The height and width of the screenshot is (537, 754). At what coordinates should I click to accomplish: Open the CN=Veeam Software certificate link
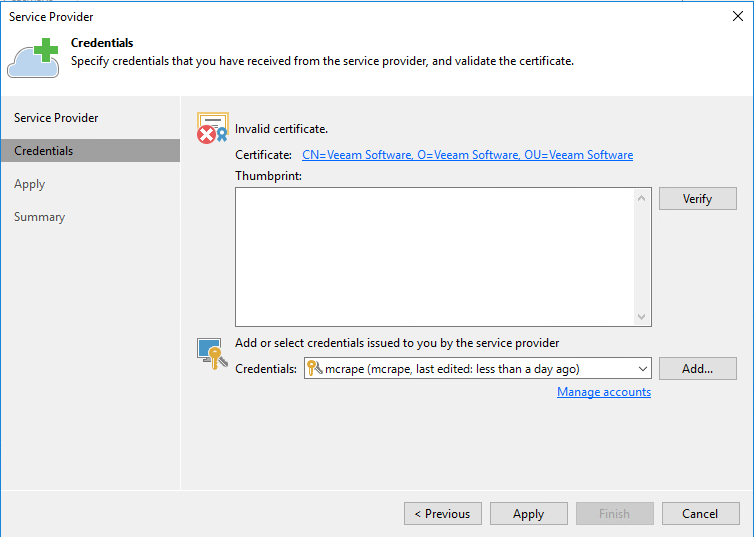[x=467, y=155]
